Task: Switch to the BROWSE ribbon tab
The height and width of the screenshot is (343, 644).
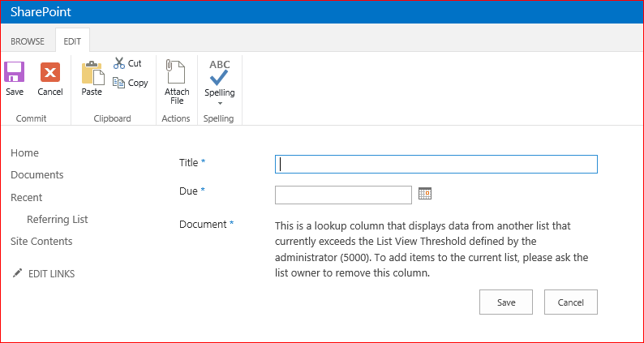Action: (28, 41)
